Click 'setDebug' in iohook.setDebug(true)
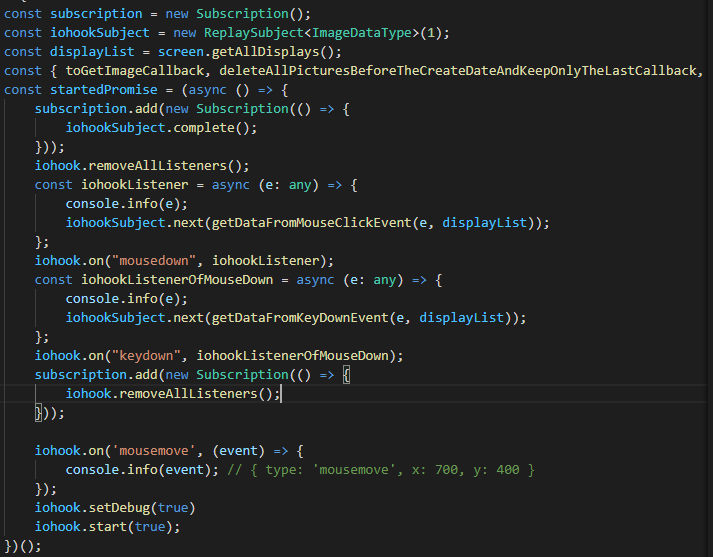This screenshot has width=713, height=557. pyautogui.click(x=119, y=508)
